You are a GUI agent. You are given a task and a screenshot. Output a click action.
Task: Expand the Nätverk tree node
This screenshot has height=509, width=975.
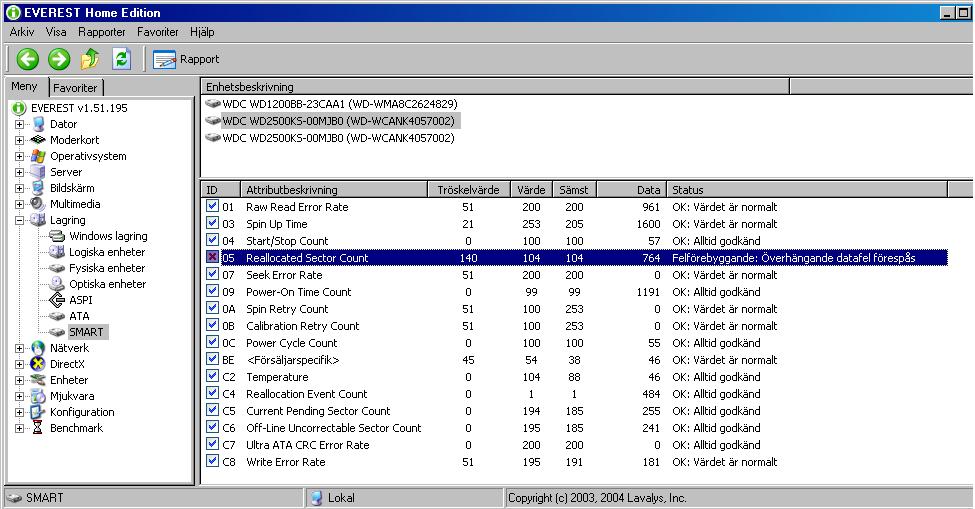[19, 349]
